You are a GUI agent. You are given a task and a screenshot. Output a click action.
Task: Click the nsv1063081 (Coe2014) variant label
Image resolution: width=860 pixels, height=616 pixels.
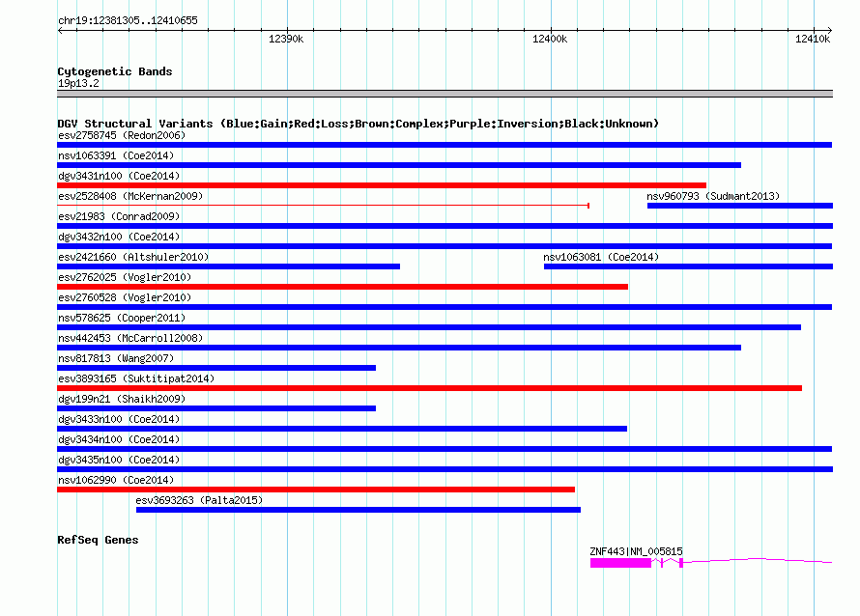click(x=601, y=257)
